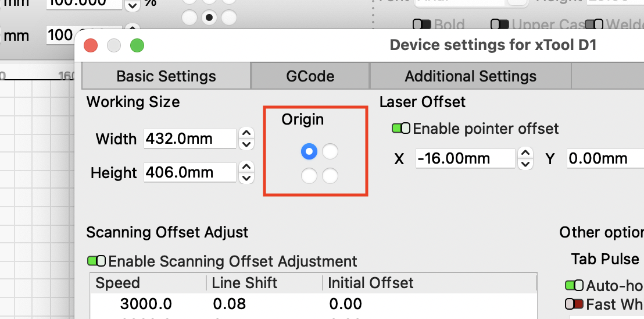Select the bottom-right Origin radio button
Viewport: 644px width, 319px height.
click(330, 176)
